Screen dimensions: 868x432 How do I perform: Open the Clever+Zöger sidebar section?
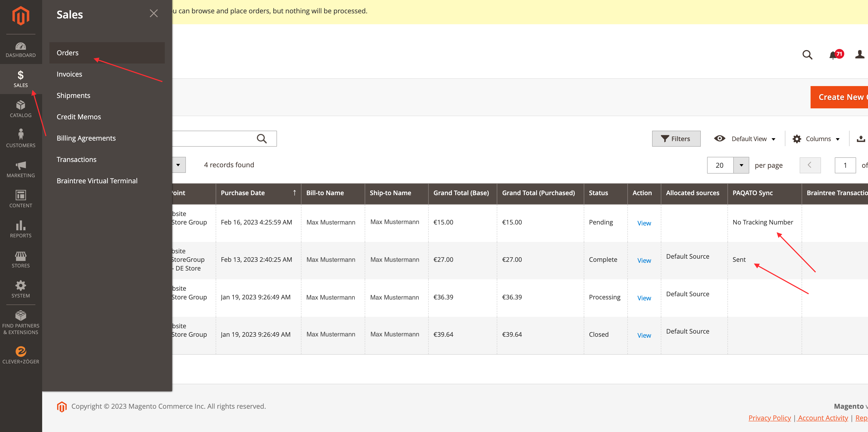(x=21, y=355)
